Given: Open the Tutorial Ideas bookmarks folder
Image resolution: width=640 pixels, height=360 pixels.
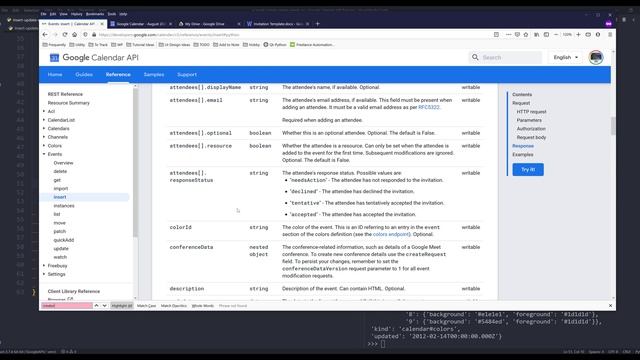Looking at the screenshot, I should (x=140, y=45).
